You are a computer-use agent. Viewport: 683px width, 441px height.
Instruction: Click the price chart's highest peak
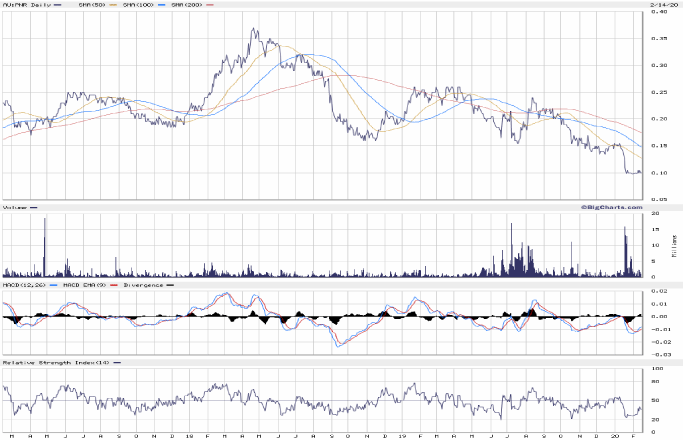point(252,29)
